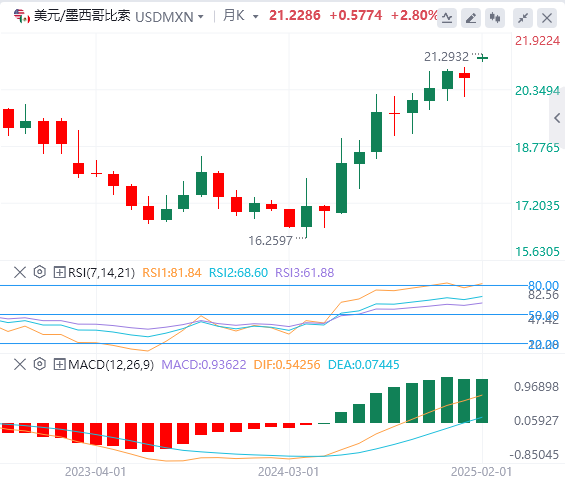Image resolution: width=565 pixels, height=485 pixels.
Task: Switch chart style via candlestick icon
Action: tap(495, 18)
